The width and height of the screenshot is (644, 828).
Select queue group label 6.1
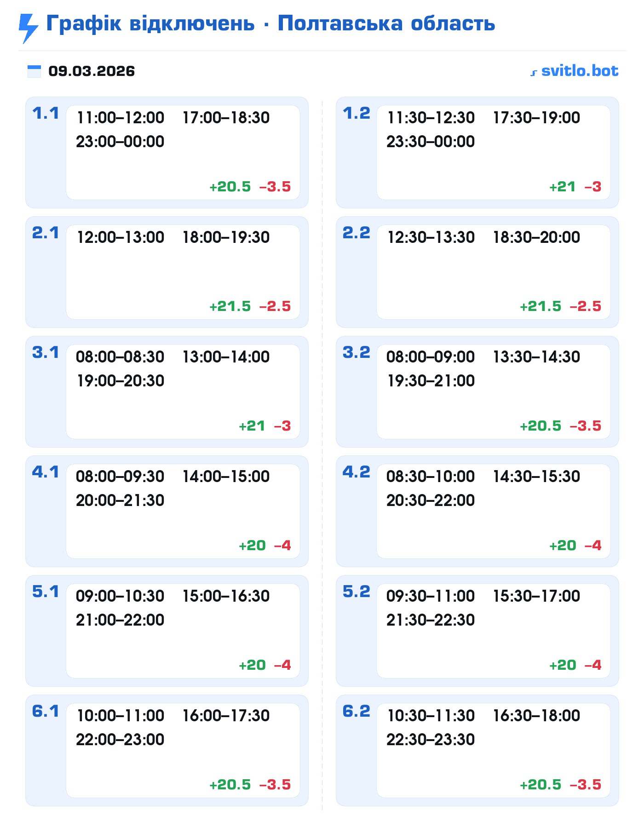tap(46, 711)
